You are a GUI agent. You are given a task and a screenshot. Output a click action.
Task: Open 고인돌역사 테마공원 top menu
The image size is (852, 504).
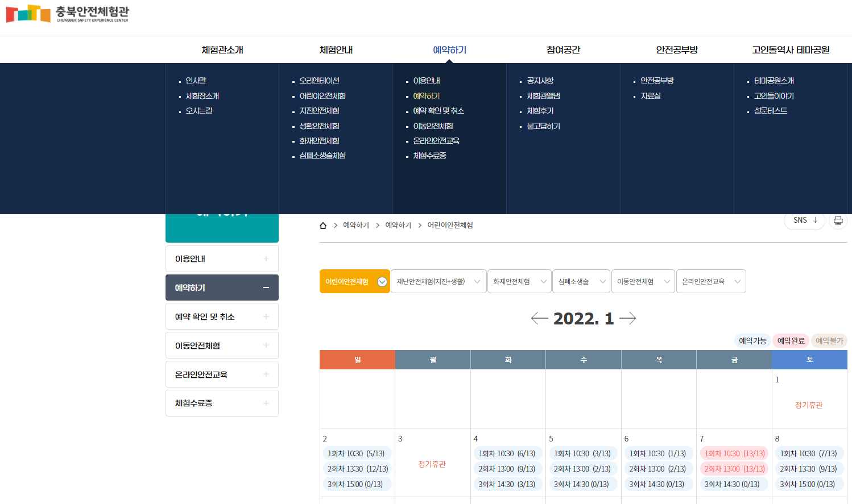pos(791,50)
